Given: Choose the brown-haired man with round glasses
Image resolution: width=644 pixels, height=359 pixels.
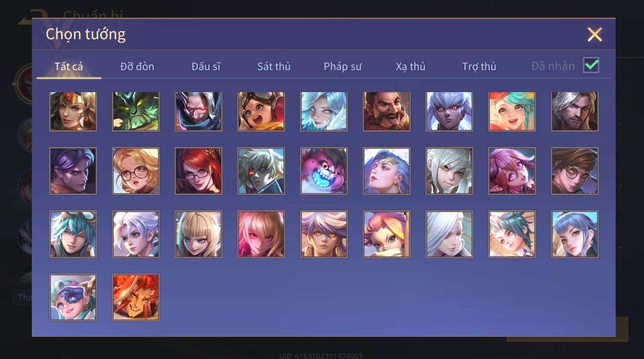Looking at the screenshot, I should (574, 171).
